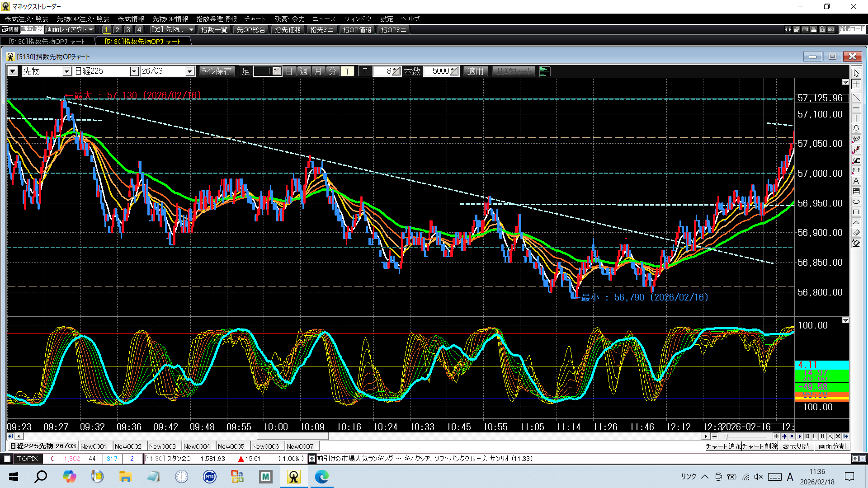
Task: Click the alert bell tool
Action: tap(856, 129)
